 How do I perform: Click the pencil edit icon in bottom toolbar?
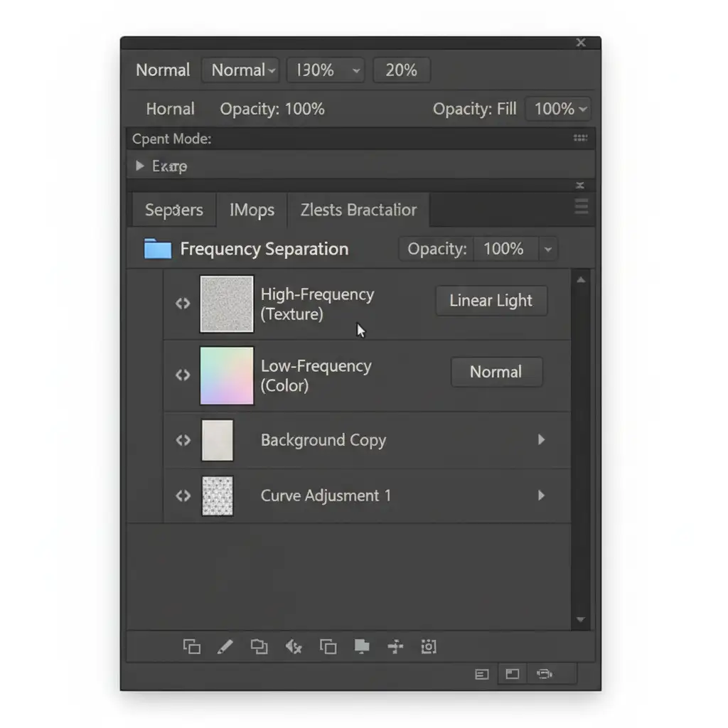click(x=225, y=647)
